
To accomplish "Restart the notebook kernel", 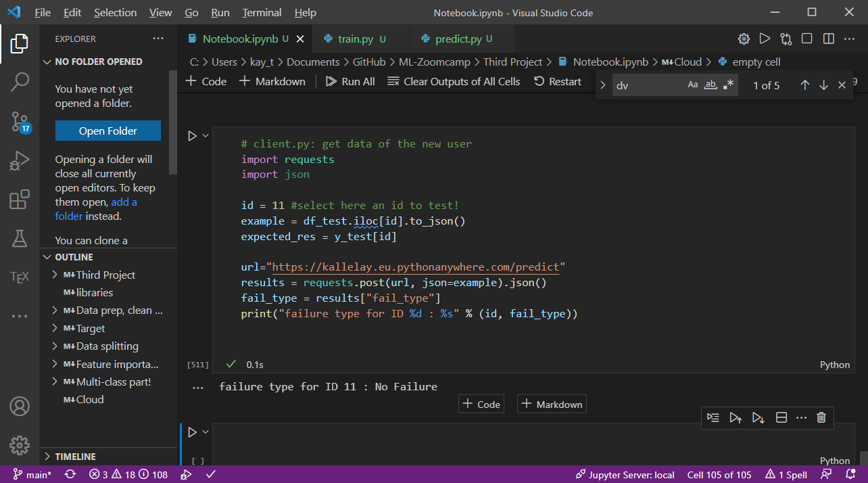I will click(557, 81).
